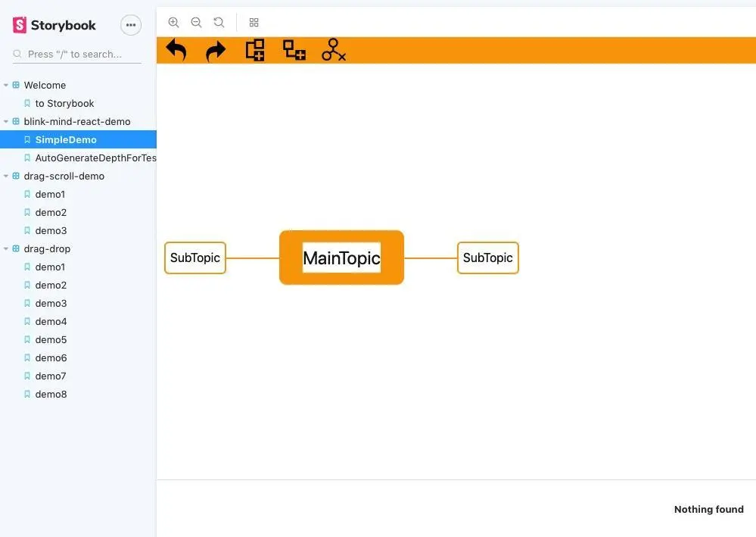
Task: Open demo7 under drag-drop
Action: (51, 376)
